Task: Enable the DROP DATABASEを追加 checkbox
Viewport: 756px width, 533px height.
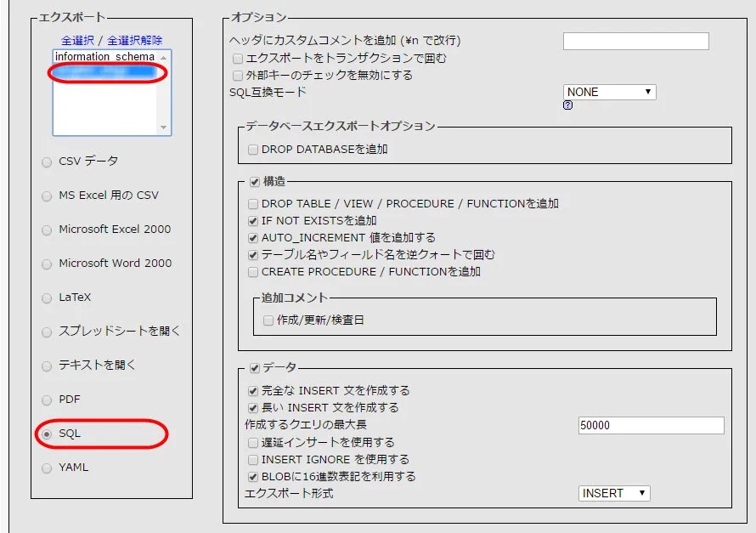Action: (x=251, y=147)
